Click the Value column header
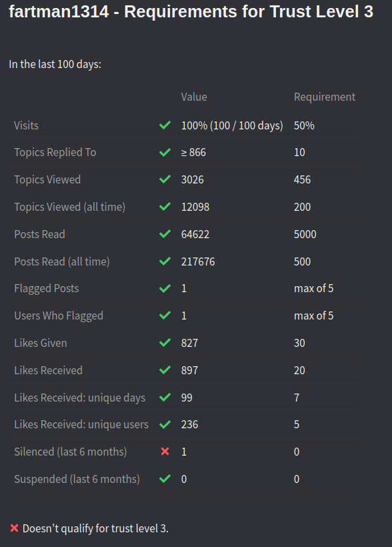The height and width of the screenshot is (547, 392). (194, 97)
